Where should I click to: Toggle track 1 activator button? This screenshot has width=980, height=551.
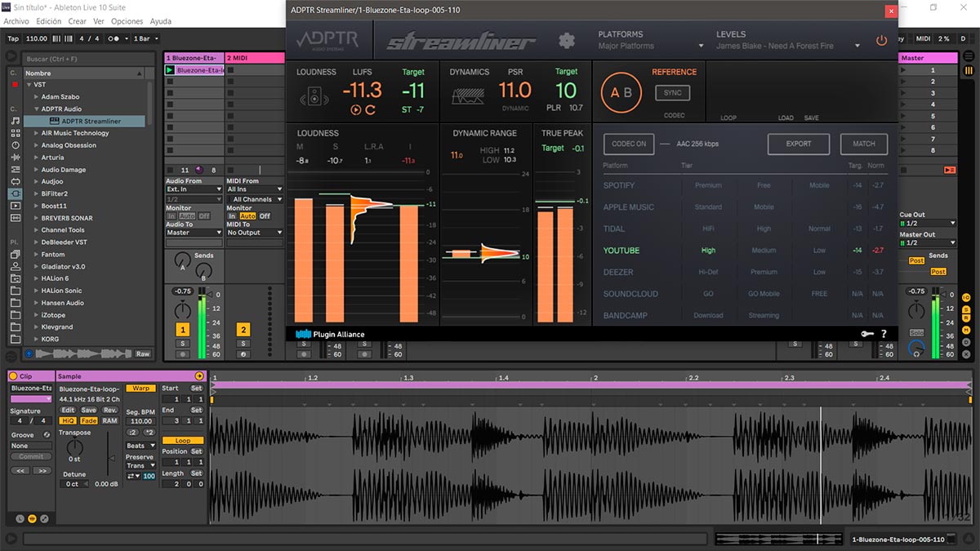pyautogui.click(x=182, y=329)
